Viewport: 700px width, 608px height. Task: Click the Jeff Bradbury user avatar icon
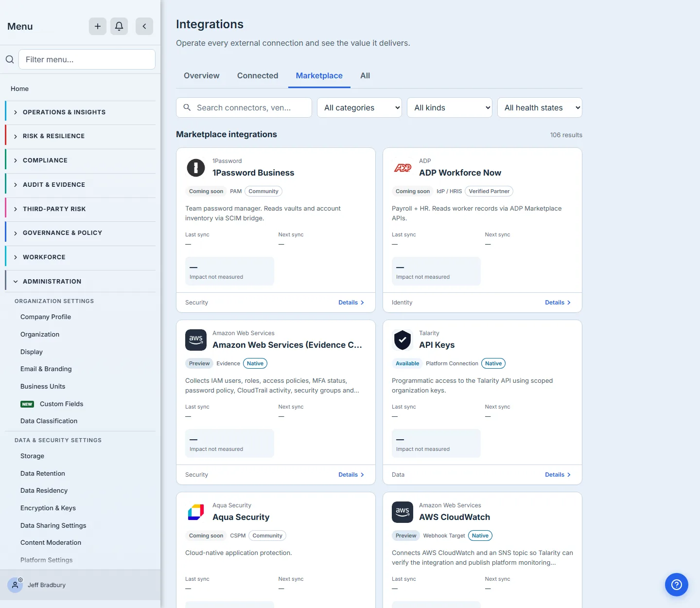(x=15, y=585)
